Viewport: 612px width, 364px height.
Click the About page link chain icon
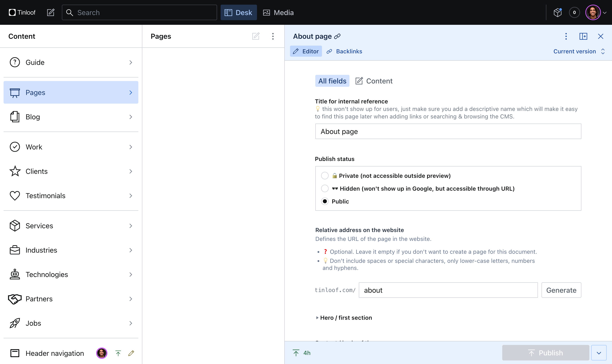click(x=337, y=36)
